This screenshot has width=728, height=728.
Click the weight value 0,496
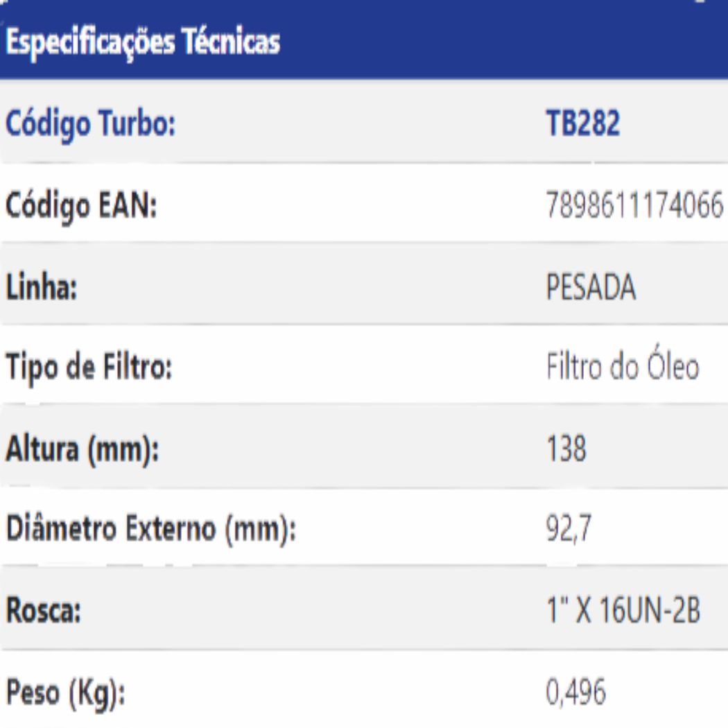573,693
